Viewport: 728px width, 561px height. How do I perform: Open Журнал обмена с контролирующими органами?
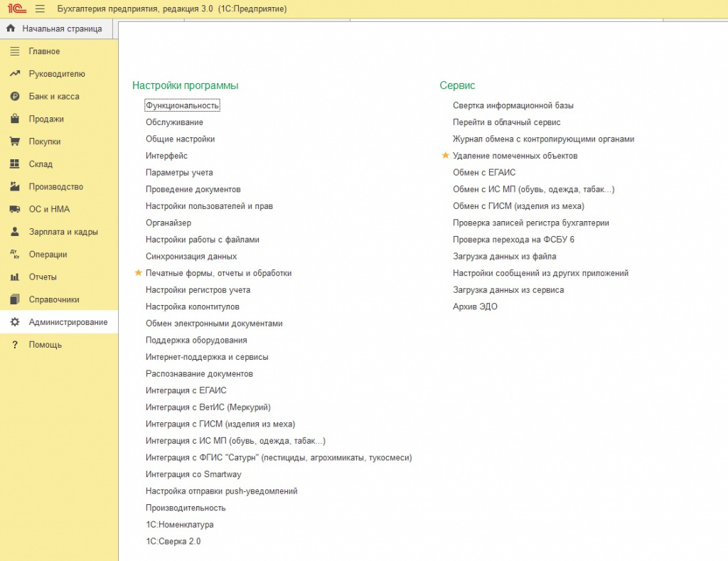tap(543, 139)
